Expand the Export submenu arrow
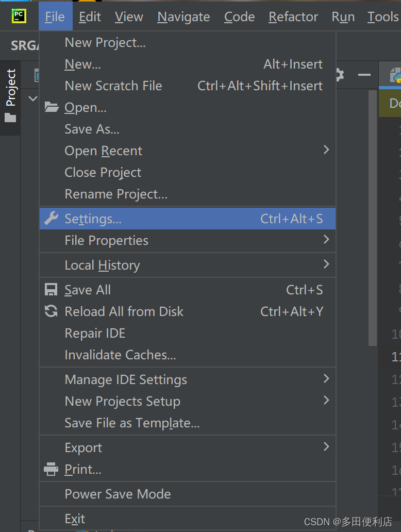Viewport: 401px width, 532px height. (x=326, y=447)
